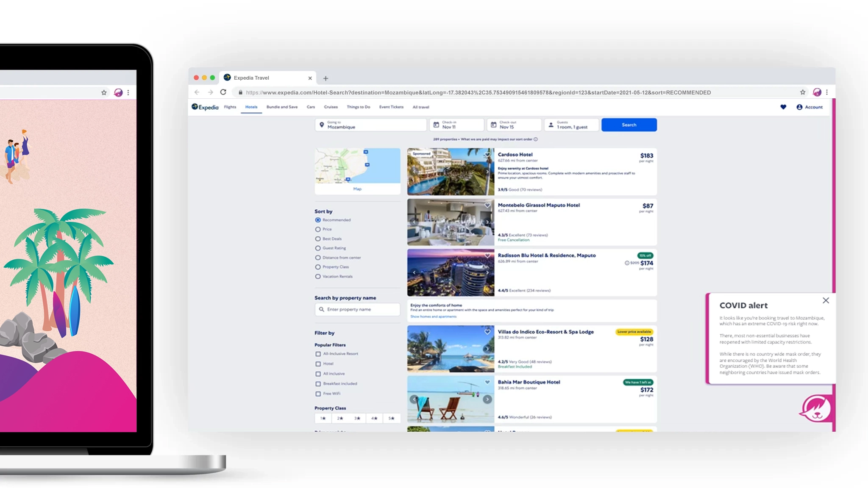Check the All-Inclusive Resort filter
Screen dimensions: 868x488
click(x=318, y=354)
